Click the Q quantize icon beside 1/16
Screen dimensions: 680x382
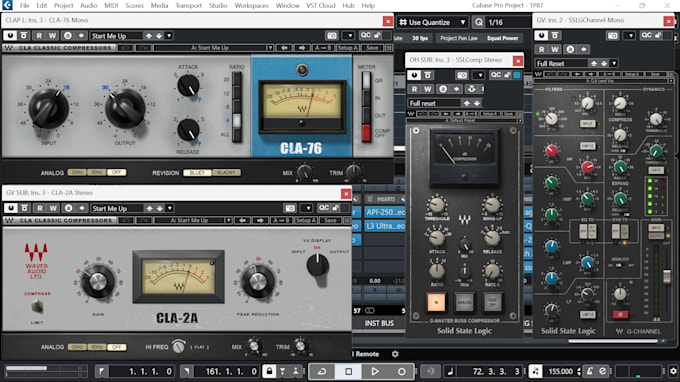[x=479, y=22]
